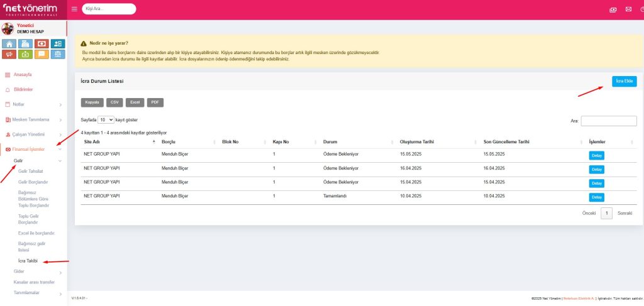Click the cash register shortcut tile
This screenshot has height=306, width=644.
coord(26,44)
